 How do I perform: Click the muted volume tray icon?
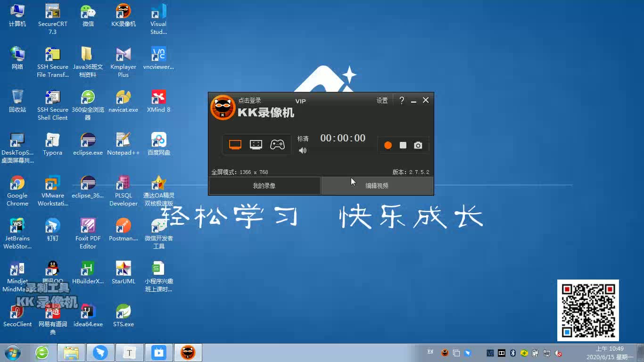558,353
